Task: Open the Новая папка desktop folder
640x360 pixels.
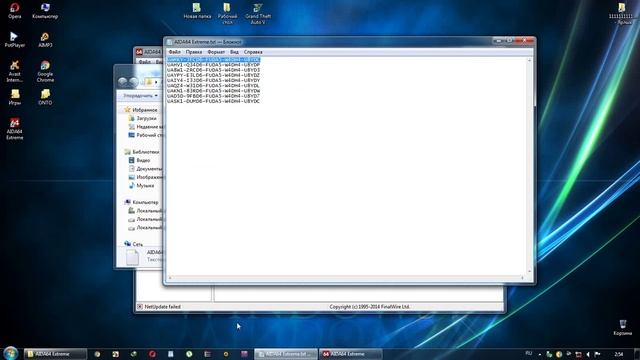Action: [197, 11]
